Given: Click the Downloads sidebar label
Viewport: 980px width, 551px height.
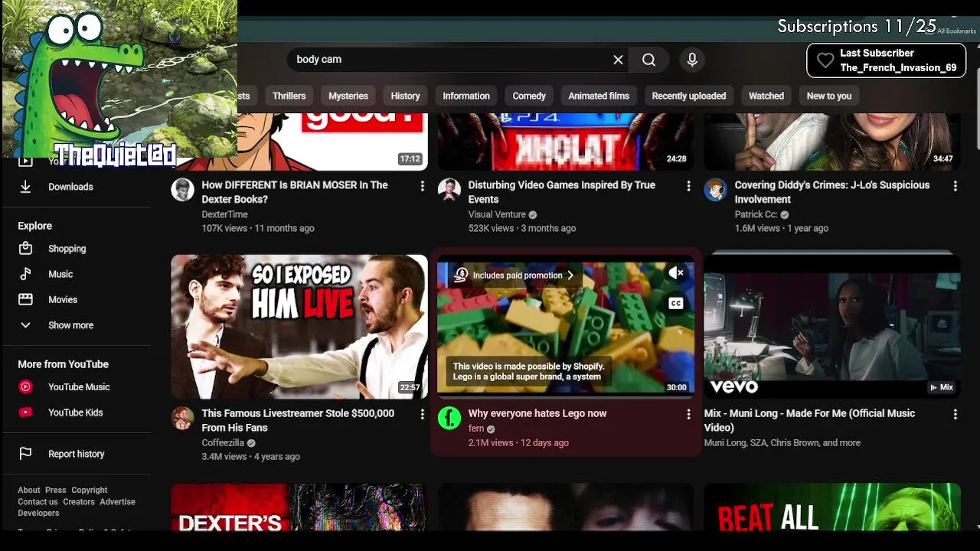Looking at the screenshot, I should (x=70, y=187).
